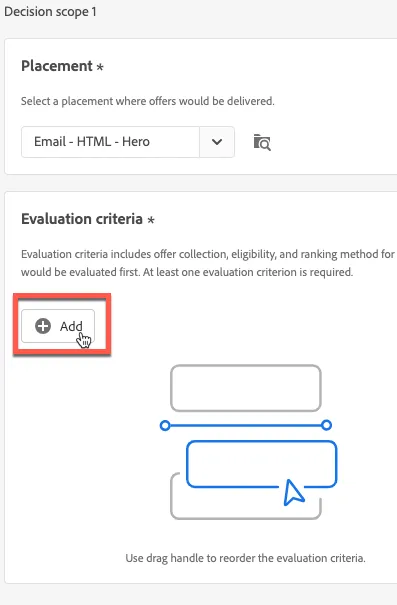This screenshot has width=397, height=605.
Task: Click the 'Use drag handle to reorder' hint text
Action: [245, 558]
